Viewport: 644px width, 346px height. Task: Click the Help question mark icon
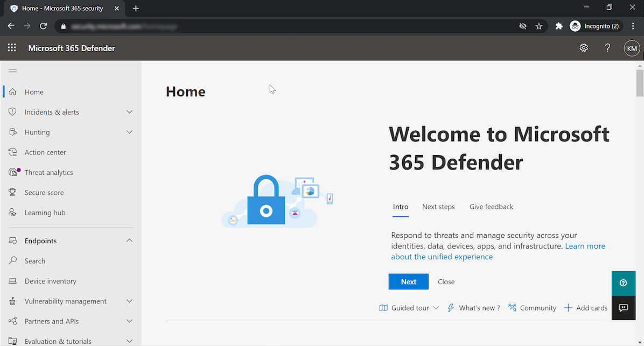pyautogui.click(x=607, y=48)
